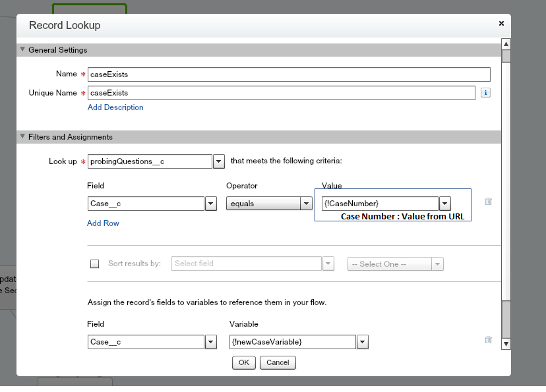Collapse the General Settings section

(23, 49)
